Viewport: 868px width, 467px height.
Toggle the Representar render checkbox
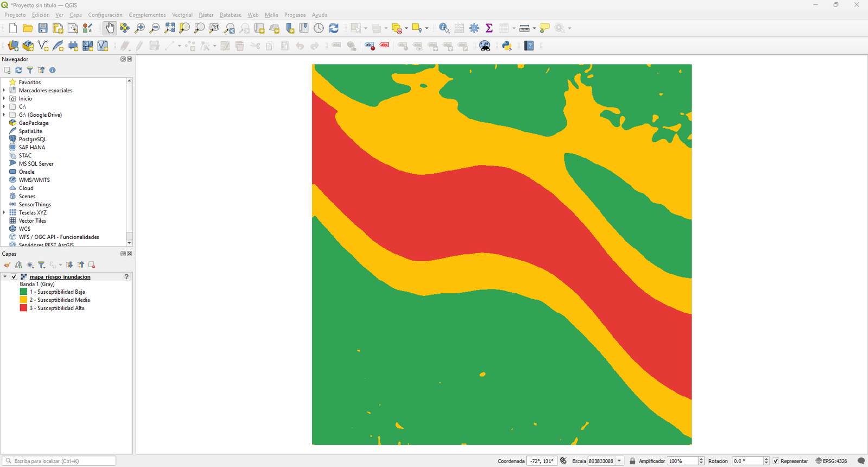tap(776, 461)
